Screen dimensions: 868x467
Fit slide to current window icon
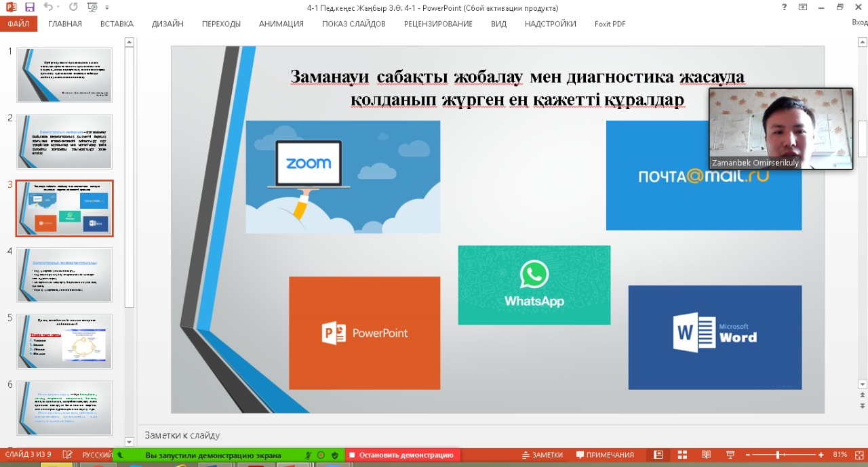[859, 455]
